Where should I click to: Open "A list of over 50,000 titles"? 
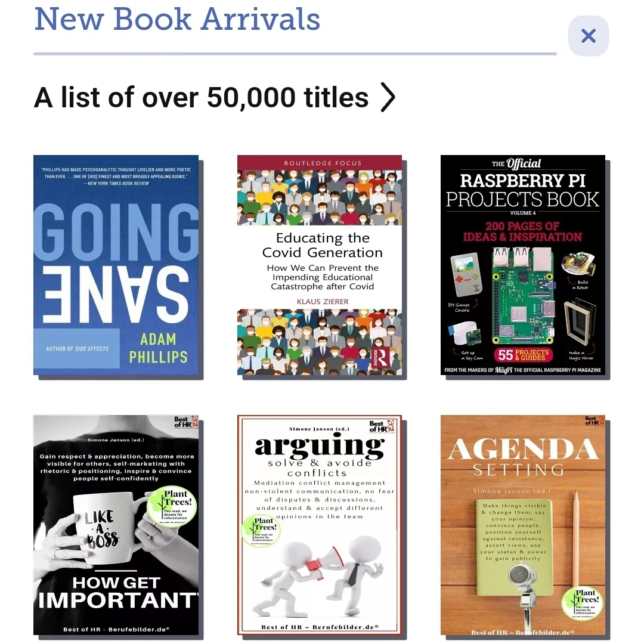[x=202, y=97]
